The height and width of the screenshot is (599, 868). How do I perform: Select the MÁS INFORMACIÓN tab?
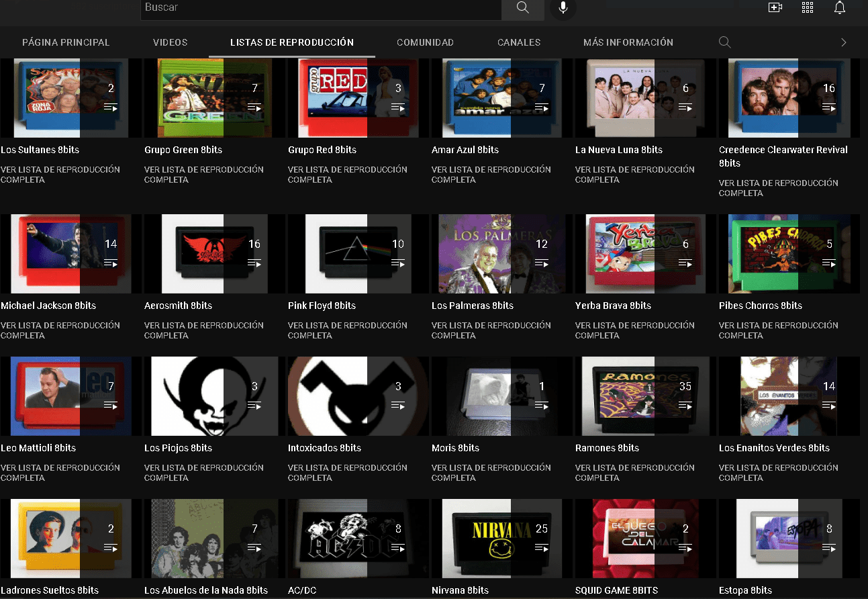[x=628, y=42]
